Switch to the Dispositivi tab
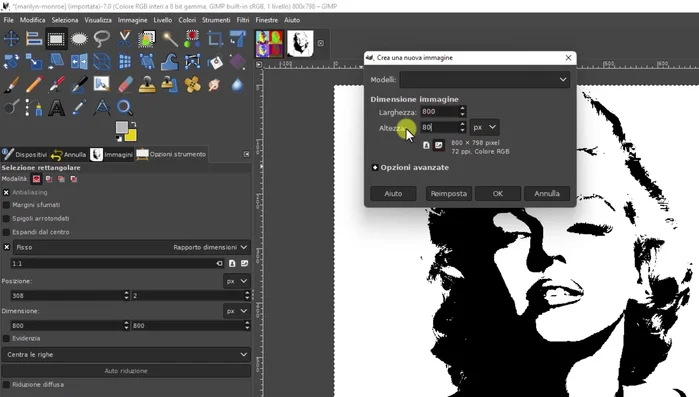Screen dimensions: 699x397 (x=25, y=155)
